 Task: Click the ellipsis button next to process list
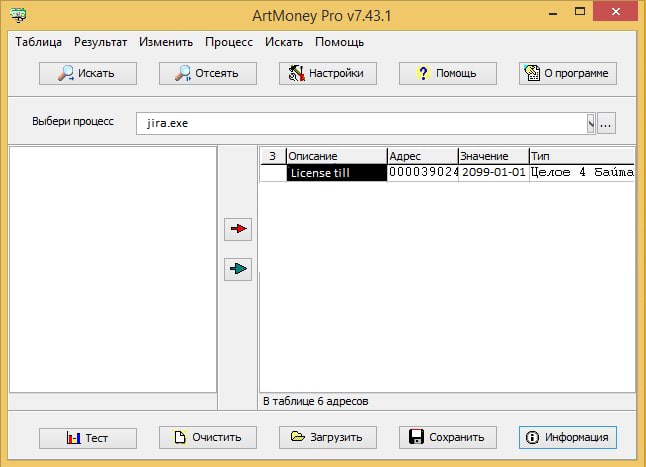coord(606,123)
